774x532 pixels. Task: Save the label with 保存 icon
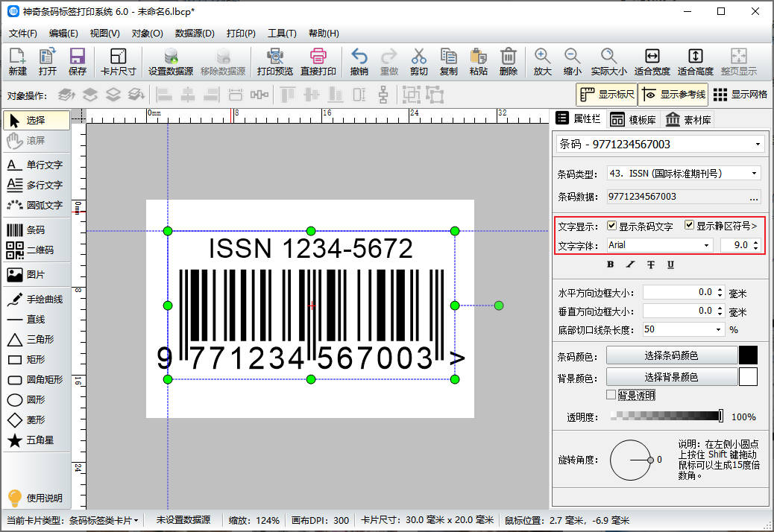(x=78, y=62)
